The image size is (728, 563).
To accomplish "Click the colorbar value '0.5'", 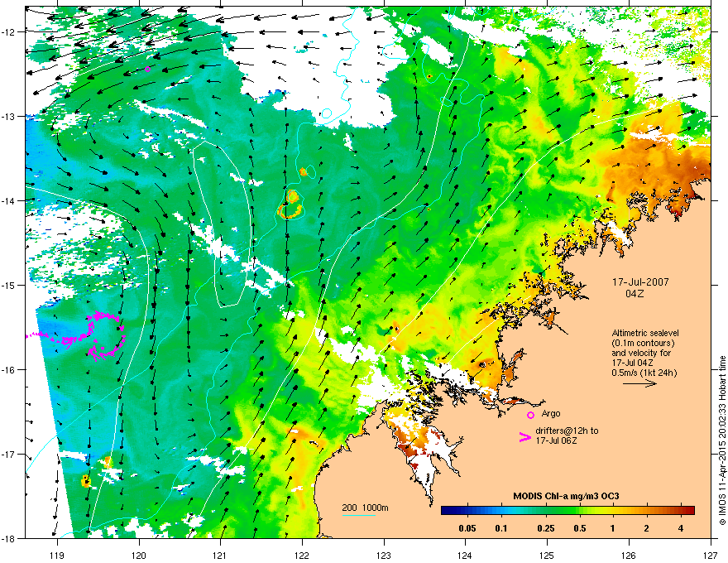I will (x=580, y=528).
